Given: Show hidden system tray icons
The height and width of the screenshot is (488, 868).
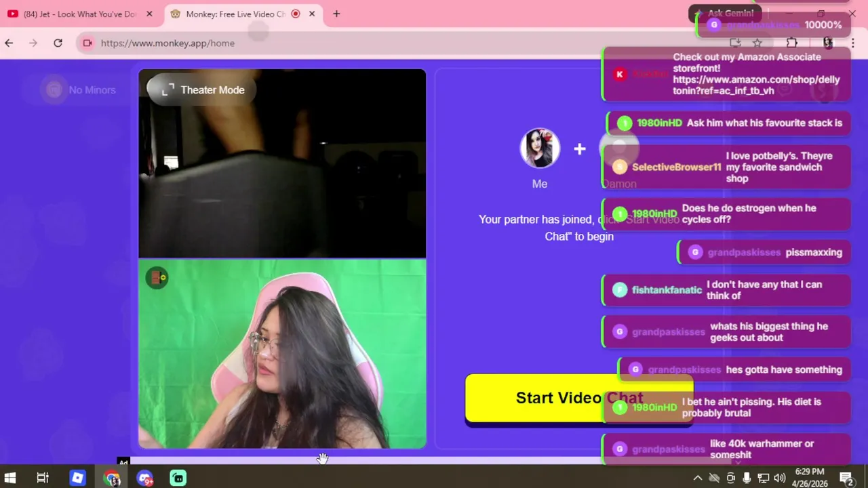Looking at the screenshot, I should tap(697, 478).
